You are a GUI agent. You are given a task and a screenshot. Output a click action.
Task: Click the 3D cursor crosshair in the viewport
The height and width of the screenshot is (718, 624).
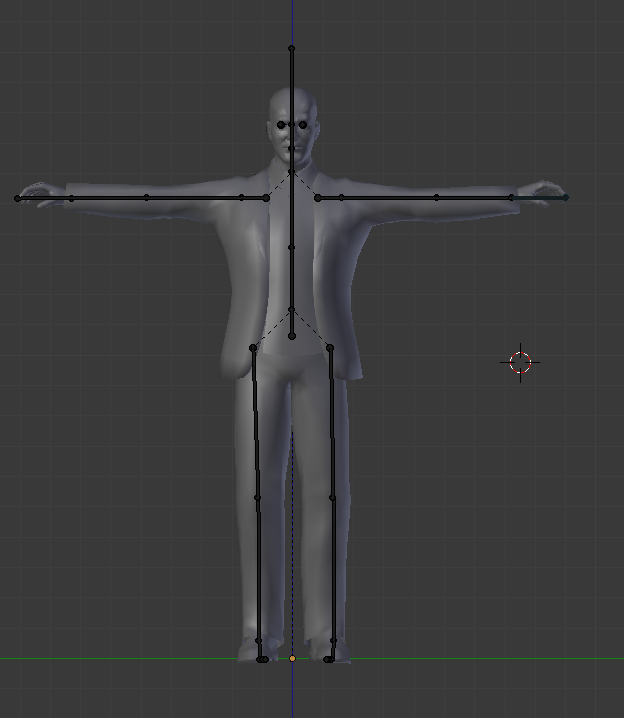pos(520,362)
